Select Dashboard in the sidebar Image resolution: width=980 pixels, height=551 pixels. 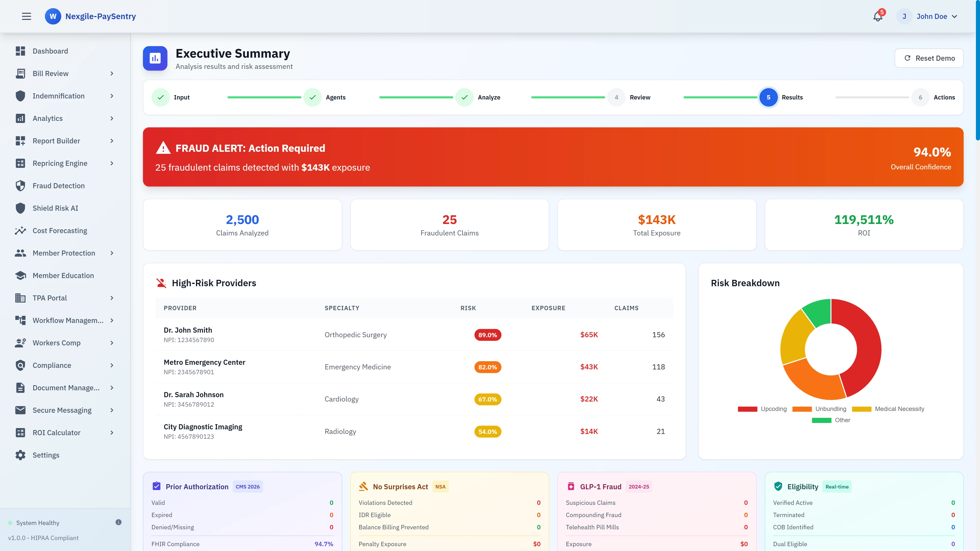(50, 51)
